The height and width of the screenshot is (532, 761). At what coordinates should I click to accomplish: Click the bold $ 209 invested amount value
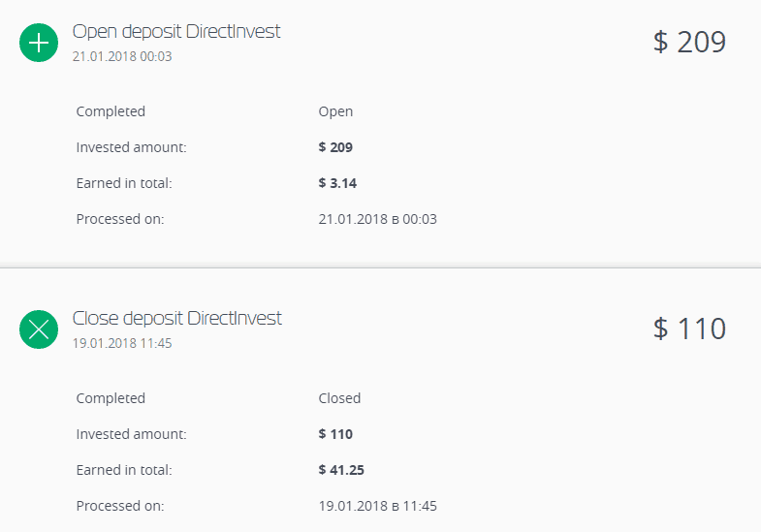pyautogui.click(x=335, y=147)
